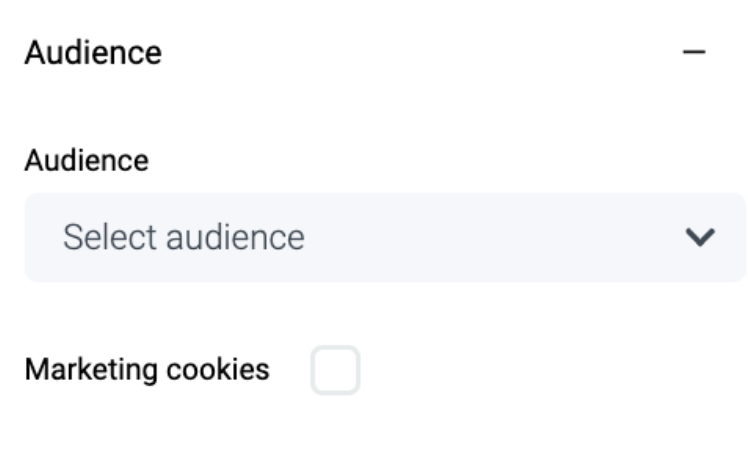Click the Audience section header title

coord(93,52)
